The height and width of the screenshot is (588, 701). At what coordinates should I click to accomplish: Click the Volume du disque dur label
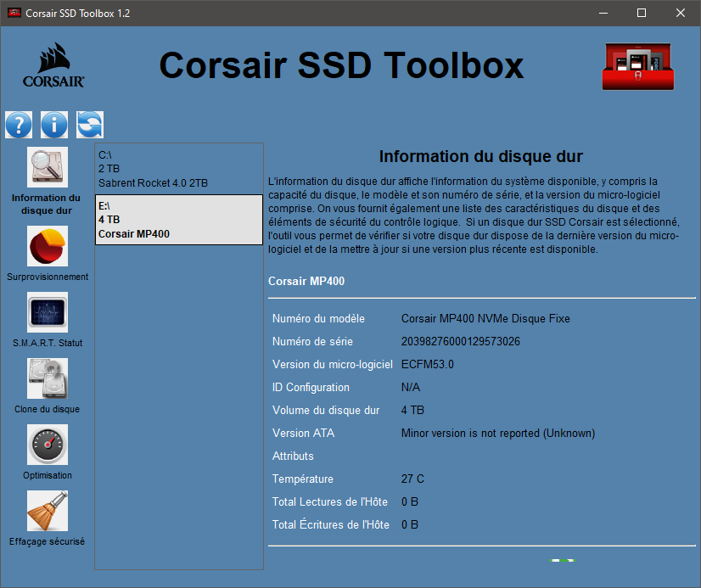click(x=326, y=410)
